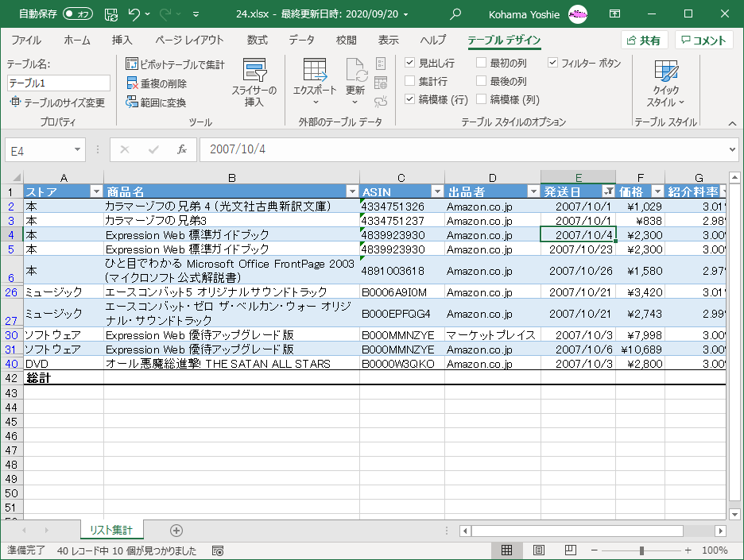Click the open-in-browser icon beside 更新
Screen dimensions: 744x560
(381, 83)
